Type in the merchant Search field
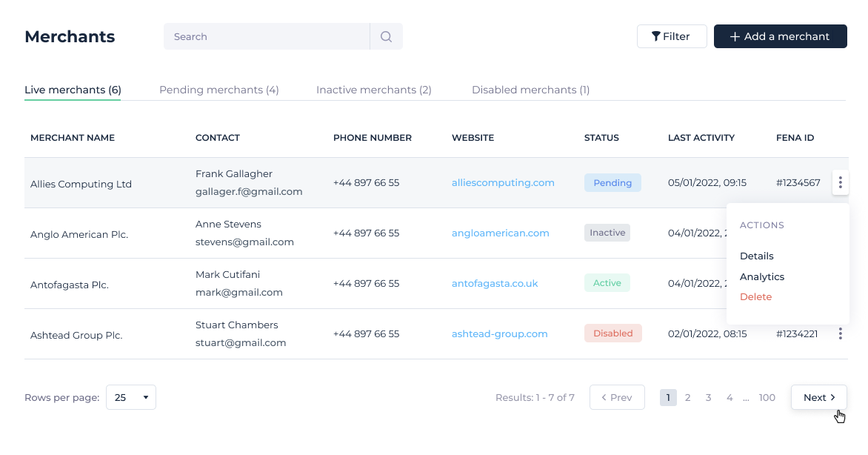The image size is (868, 455). coord(267,36)
